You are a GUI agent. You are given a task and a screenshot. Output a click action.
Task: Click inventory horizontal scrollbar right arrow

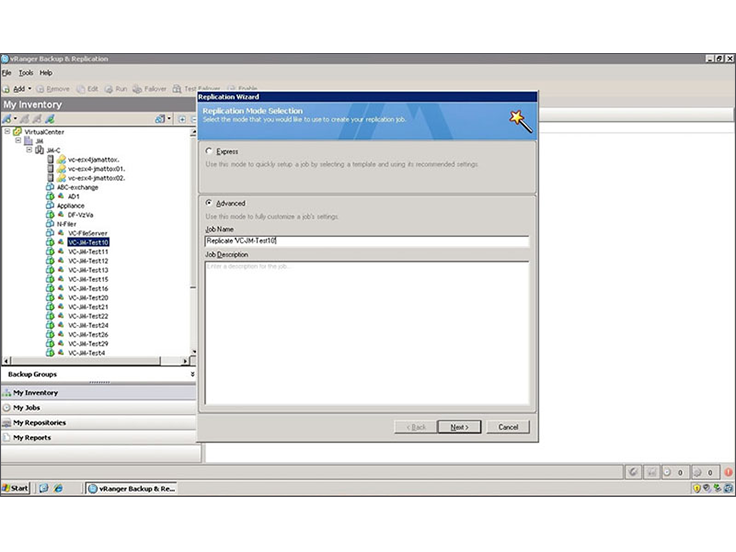coord(185,360)
